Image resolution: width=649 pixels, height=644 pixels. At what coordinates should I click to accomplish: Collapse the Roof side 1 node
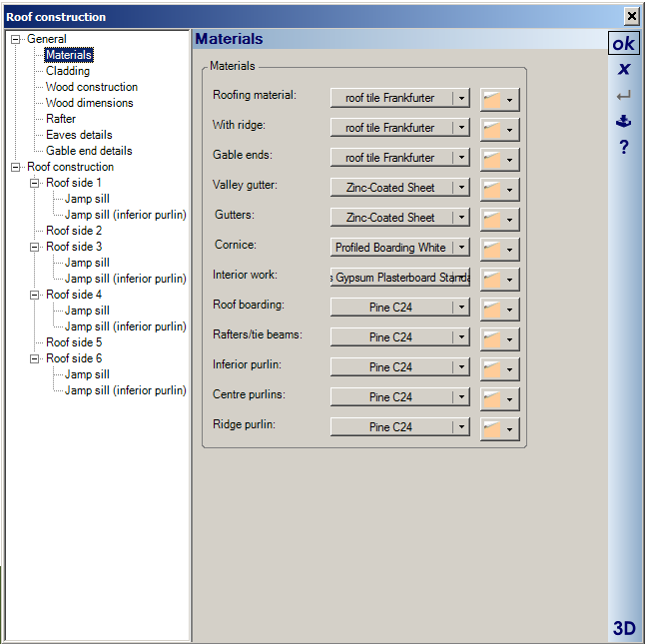tap(35, 183)
